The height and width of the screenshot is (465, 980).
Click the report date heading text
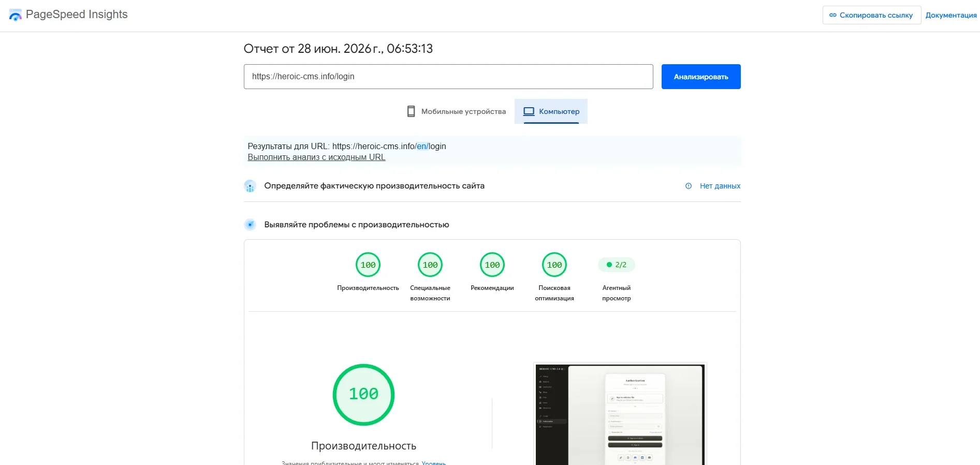[x=338, y=49]
